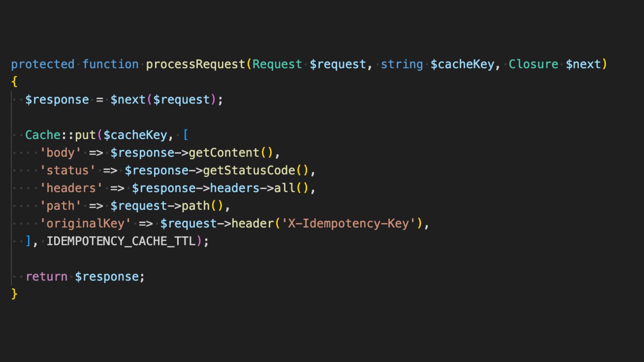Image resolution: width=644 pixels, height=362 pixels.
Task: Click the Closure type hint
Action: 534,64
